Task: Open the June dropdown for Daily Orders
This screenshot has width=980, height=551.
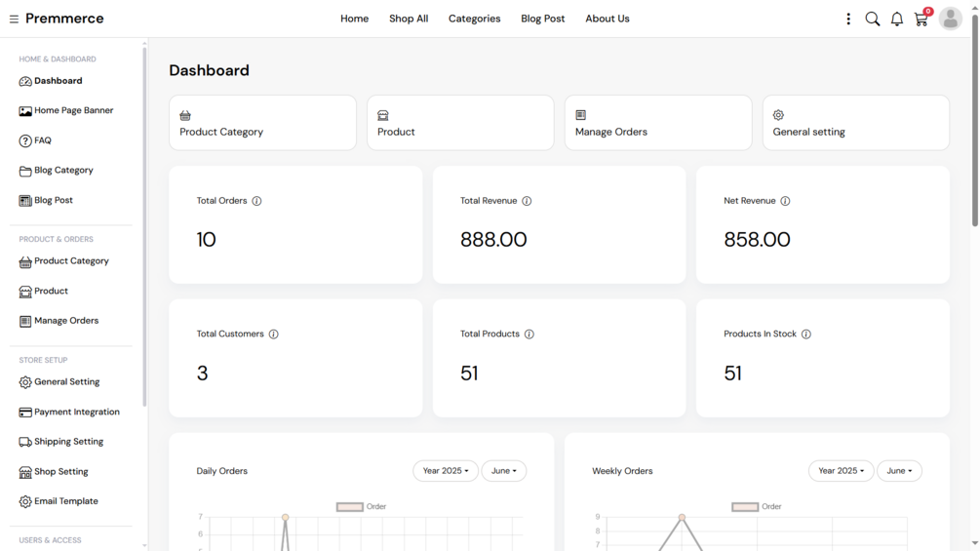Action: coord(504,471)
